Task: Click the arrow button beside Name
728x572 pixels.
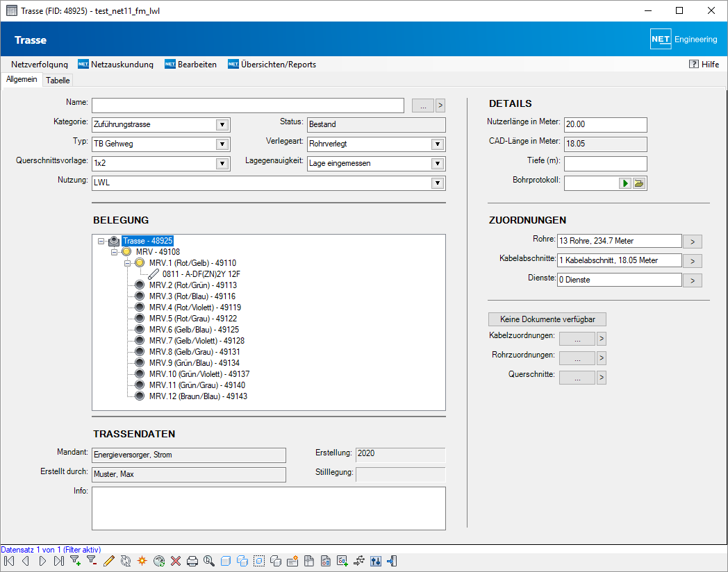Action: (x=440, y=106)
